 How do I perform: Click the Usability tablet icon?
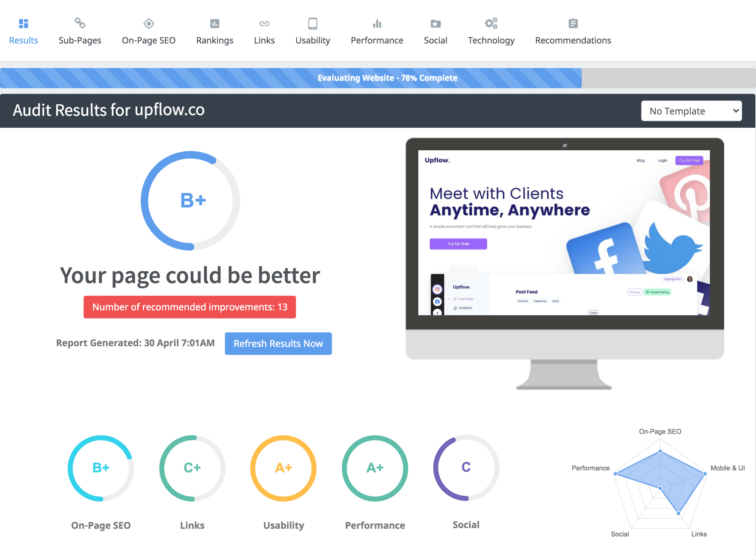312,24
